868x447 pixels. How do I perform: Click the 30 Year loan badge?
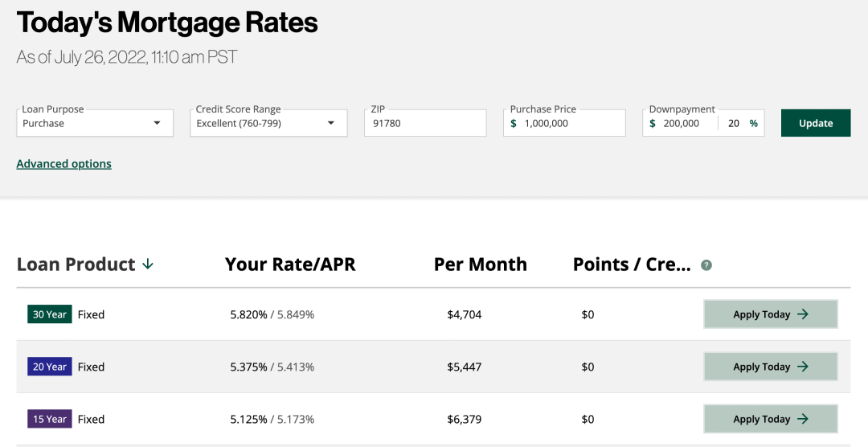(50, 314)
